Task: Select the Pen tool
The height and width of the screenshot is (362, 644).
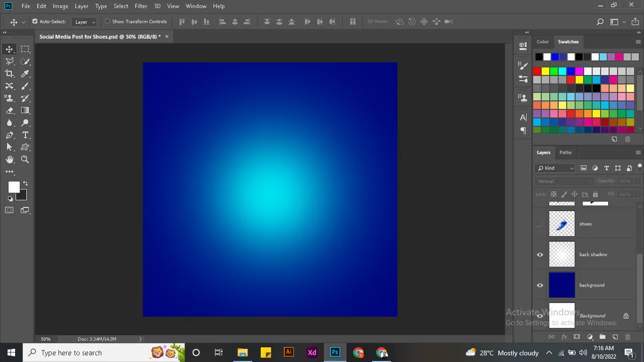Action: [x=10, y=135]
